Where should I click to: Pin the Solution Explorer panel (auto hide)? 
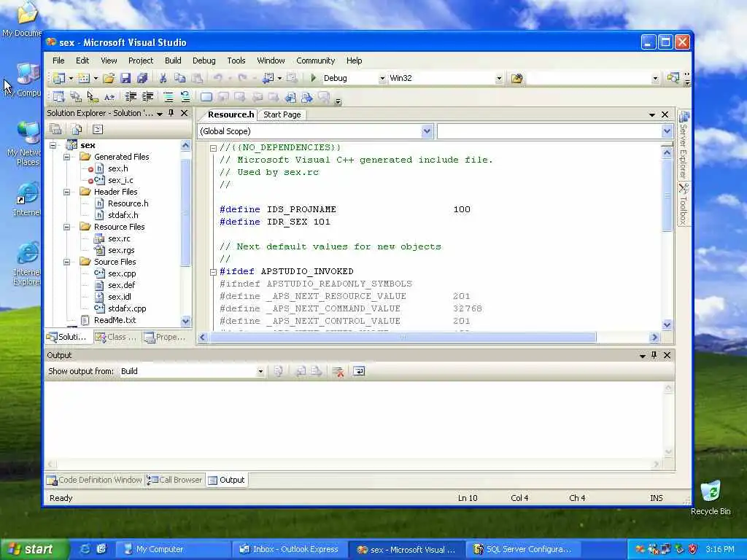coord(171,113)
